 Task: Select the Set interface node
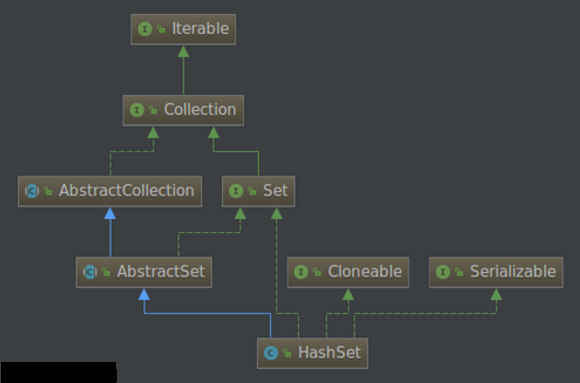click(258, 191)
